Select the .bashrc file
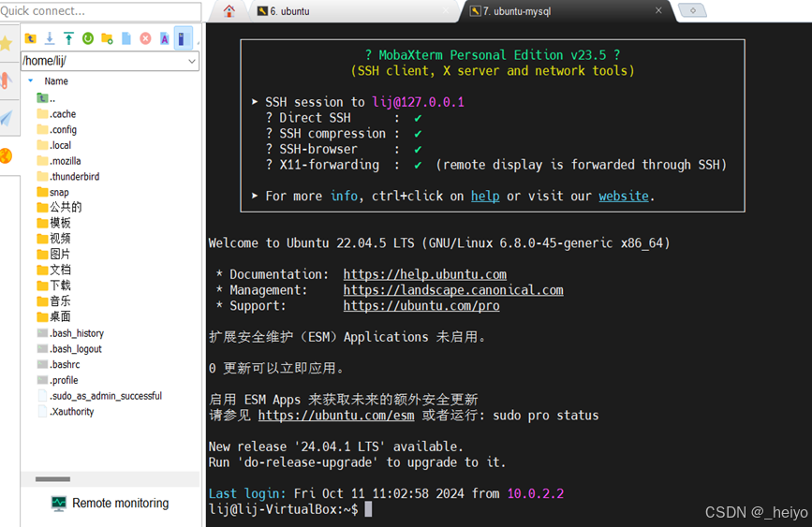 point(58,364)
